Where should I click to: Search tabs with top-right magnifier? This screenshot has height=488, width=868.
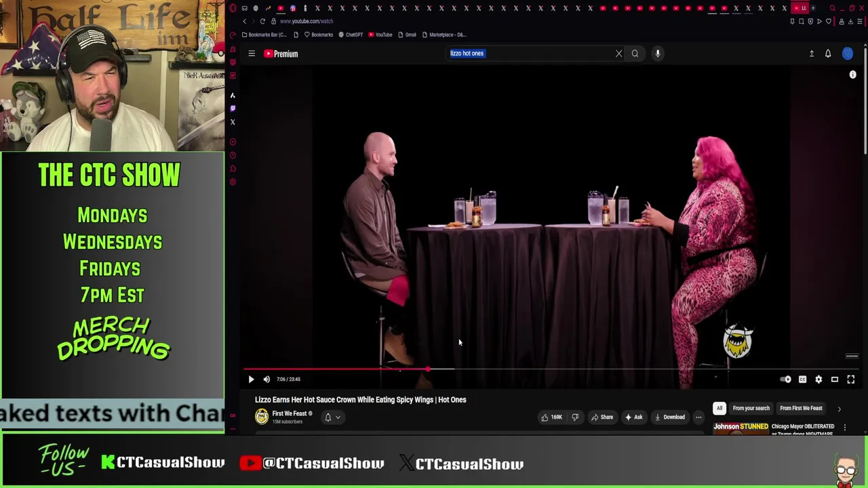click(832, 8)
